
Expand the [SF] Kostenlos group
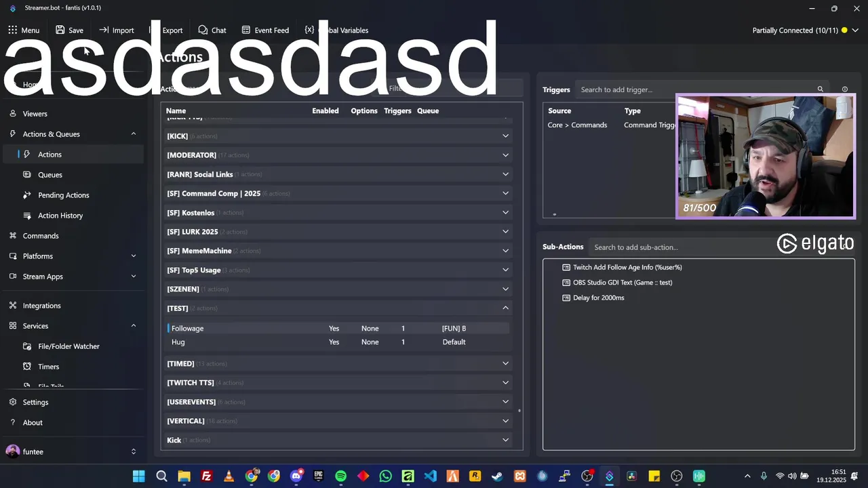[505, 212]
